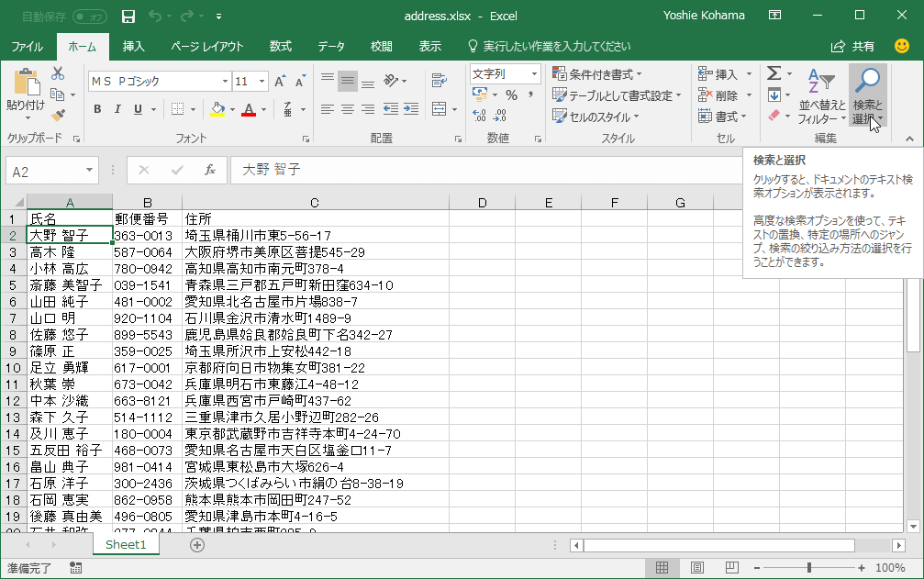Click the percent style icon
This screenshot has width=924, height=579.
511,95
